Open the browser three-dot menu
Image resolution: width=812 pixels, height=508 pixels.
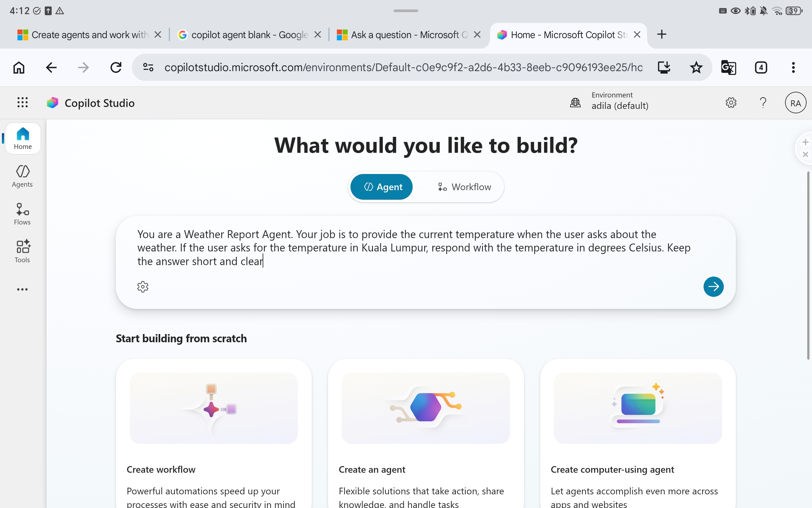(793, 68)
